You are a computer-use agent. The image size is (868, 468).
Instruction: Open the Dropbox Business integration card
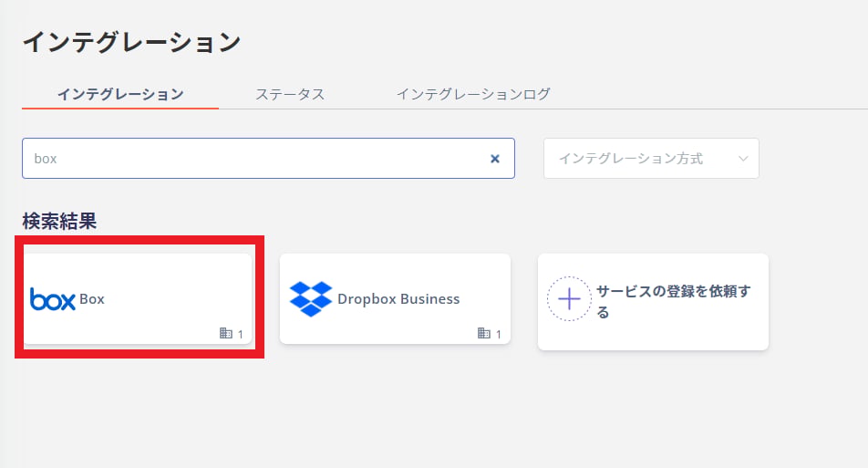(x=396, y=299)
